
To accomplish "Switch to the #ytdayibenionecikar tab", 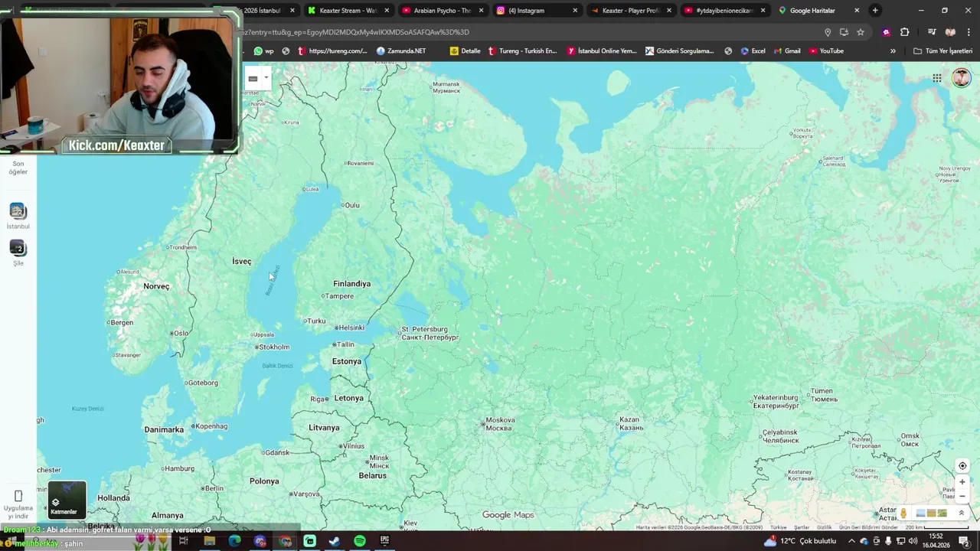I will [724, 11].
